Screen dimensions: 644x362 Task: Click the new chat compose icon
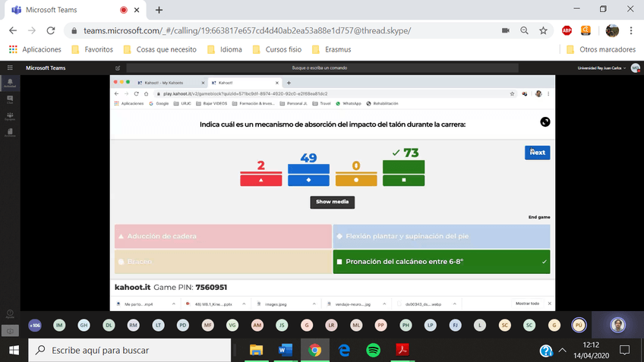(118, 68)
